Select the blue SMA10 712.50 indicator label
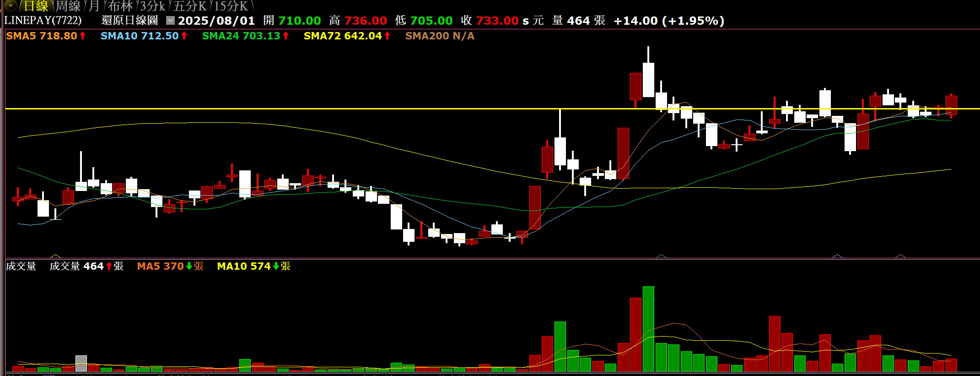Image resolution: width=980 pixels, height=376 pixels. pos(140,36)
